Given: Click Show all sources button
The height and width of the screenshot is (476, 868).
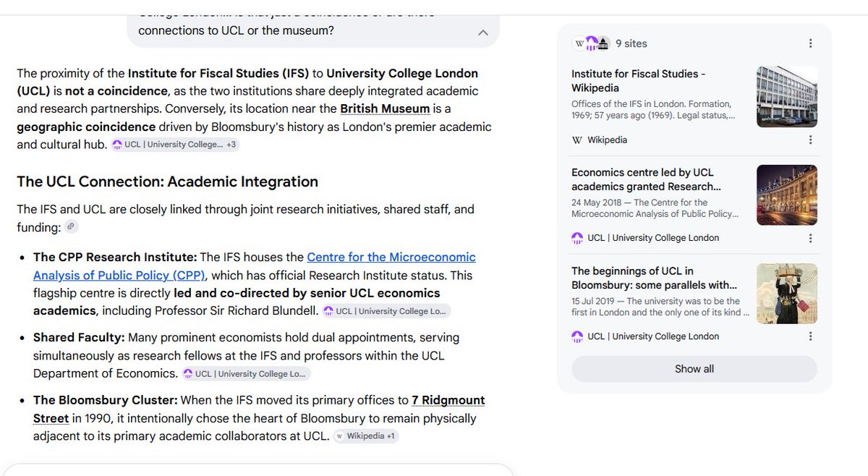Looking at the screenshot, I should click(x=694, y=369).
